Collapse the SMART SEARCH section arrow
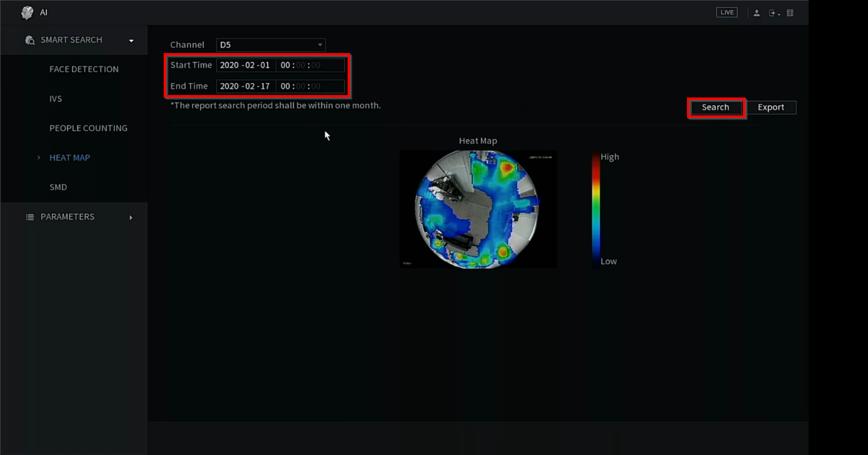Screen dimensions: 868x455 [x=131, y=41]
